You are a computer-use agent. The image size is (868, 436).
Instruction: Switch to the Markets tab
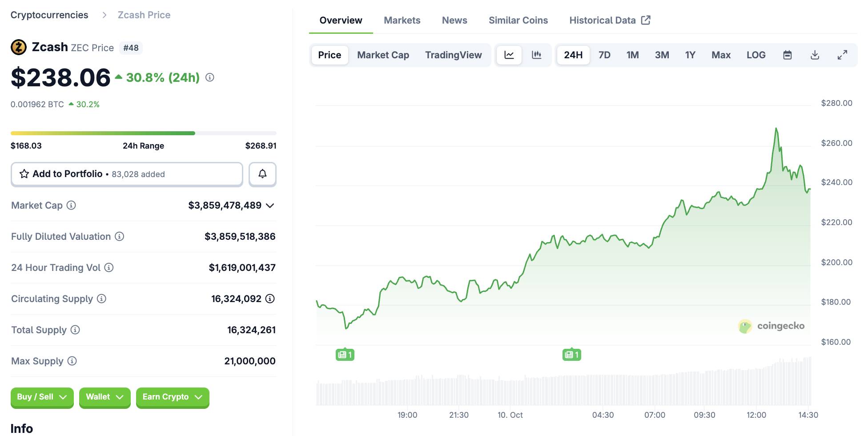point(402,20)
